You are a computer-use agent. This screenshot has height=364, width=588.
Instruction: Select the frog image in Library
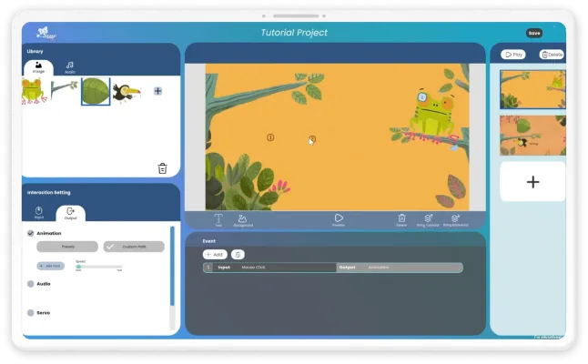pyautogui.click(x=35, y=91)
